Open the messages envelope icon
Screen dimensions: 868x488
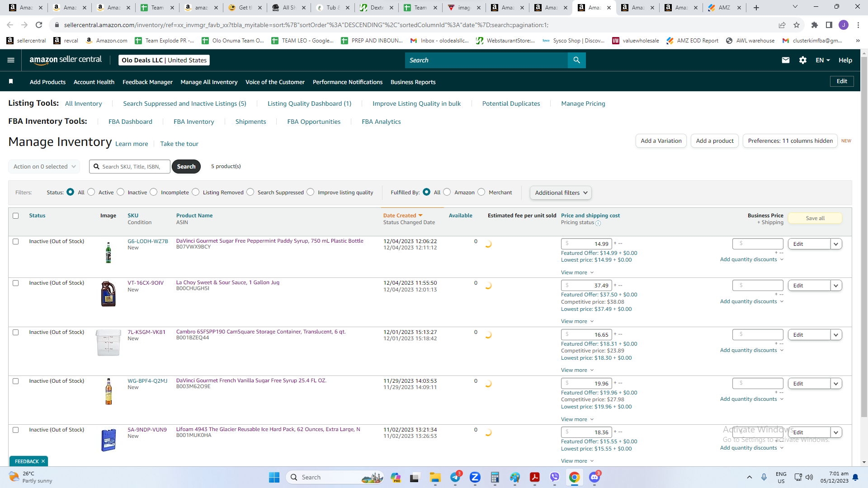tap(786, 60)
